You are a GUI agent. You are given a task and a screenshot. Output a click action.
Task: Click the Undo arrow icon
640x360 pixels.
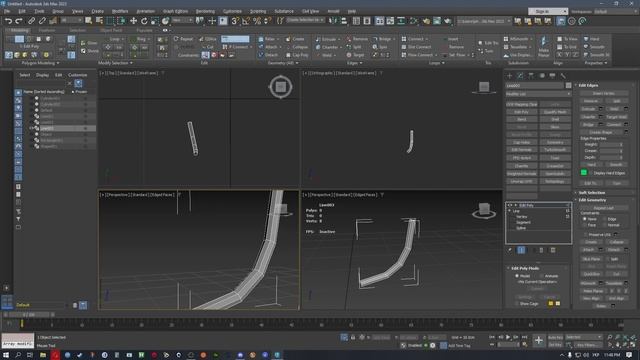pos(8,21)
